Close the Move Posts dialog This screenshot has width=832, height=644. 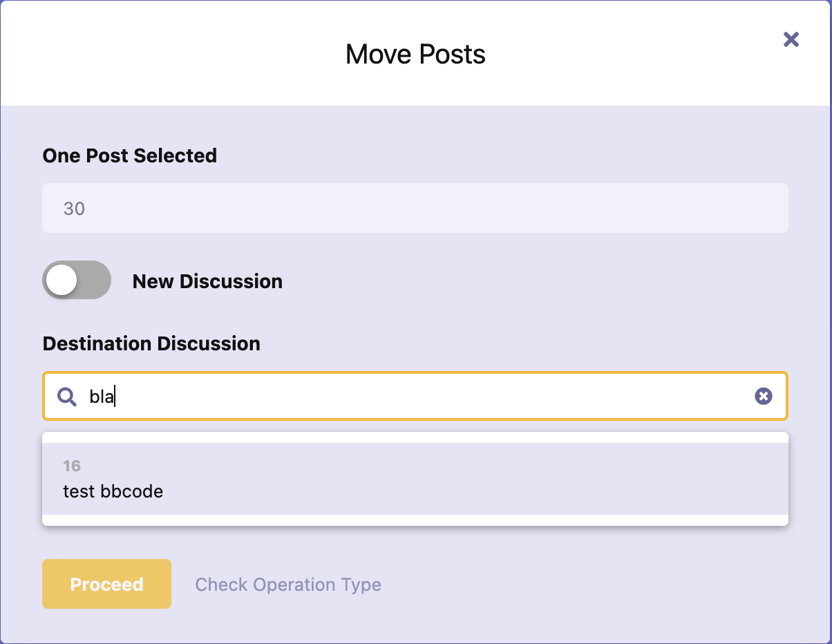(x=791, y=39)
